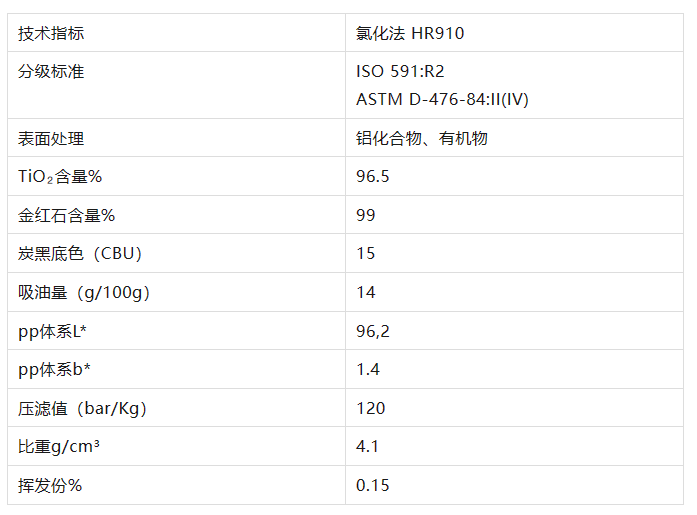
Task: Select the 120 value cell
Action: 370,409
